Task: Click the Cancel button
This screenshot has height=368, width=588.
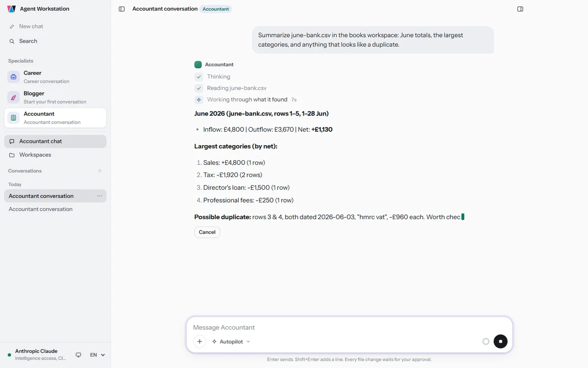Action: click(207, 232)
